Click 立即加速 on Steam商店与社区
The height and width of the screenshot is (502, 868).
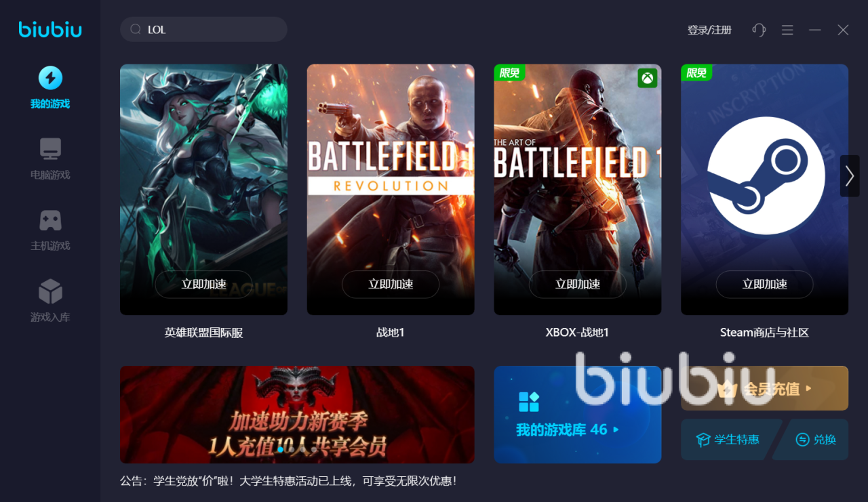[765, 285]
